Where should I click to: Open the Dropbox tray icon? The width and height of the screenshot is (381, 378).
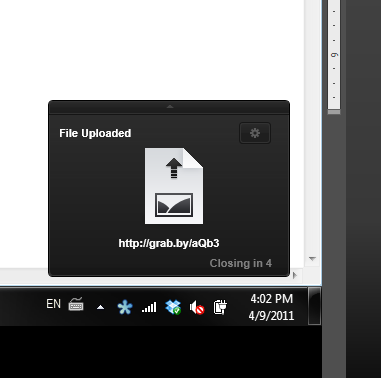pos(173,307)
